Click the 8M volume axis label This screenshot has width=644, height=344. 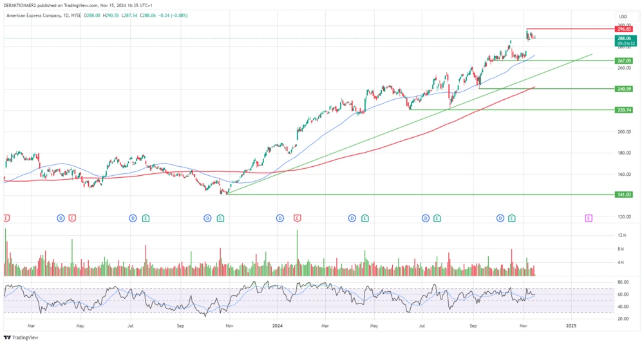click(621, 249)
